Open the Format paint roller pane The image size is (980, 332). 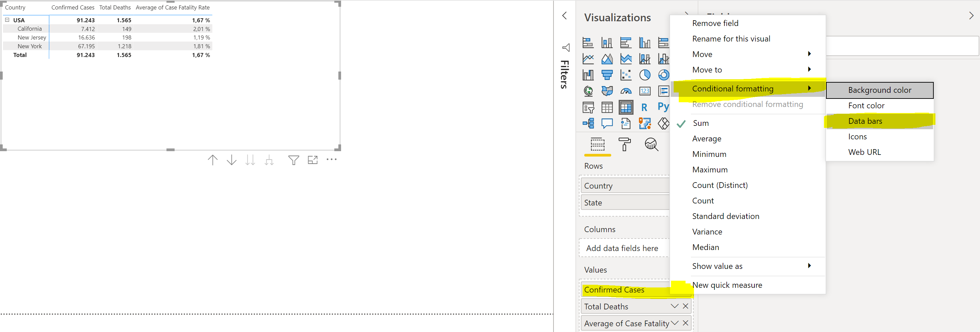click(624, 144)
